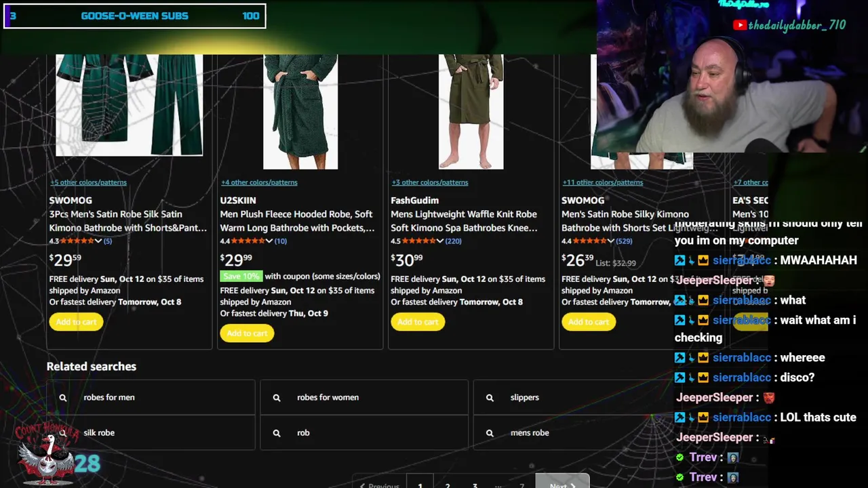This screenshot has height=488, width=868.
Task: View olive waffle knit robe thumbnail
Action: pyautogui.click(x=471, y=112)
